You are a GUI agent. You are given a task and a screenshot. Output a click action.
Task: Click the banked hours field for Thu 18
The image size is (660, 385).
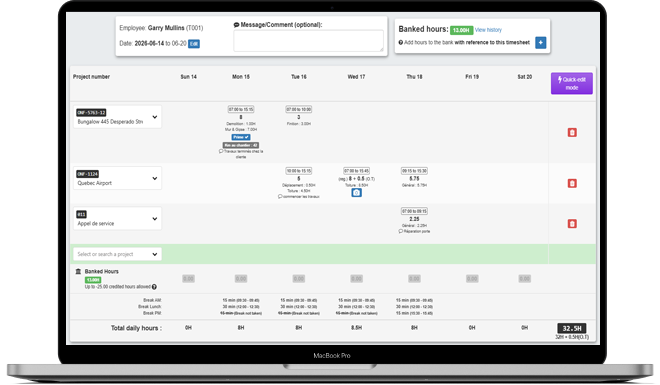[x=414, y=279]
